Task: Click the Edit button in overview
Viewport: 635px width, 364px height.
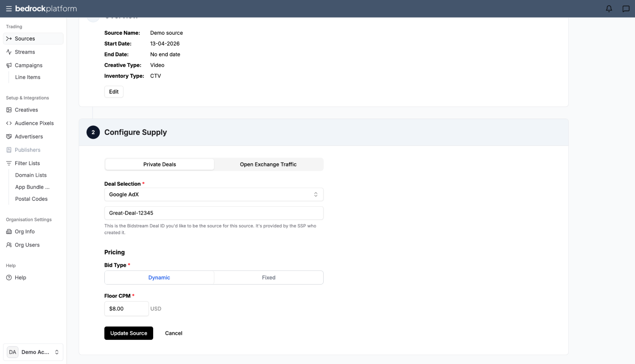Action: tap(114, 91)
